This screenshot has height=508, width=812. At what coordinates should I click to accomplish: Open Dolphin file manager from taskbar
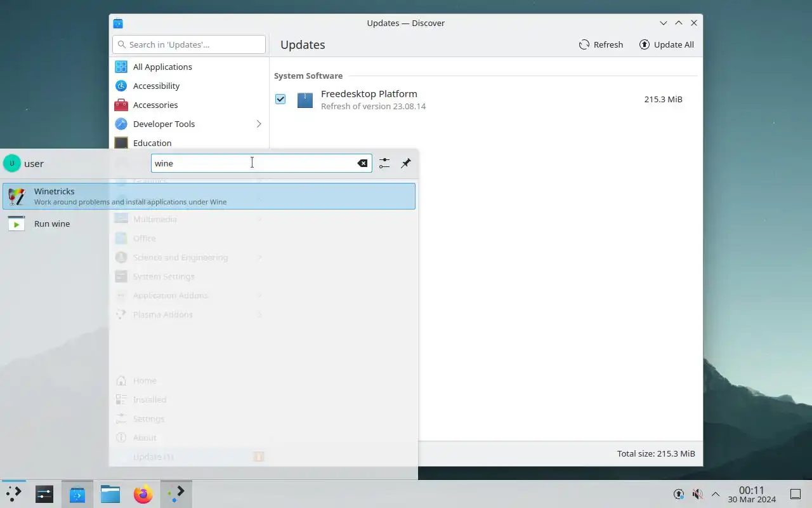click(x=110, y=494)
